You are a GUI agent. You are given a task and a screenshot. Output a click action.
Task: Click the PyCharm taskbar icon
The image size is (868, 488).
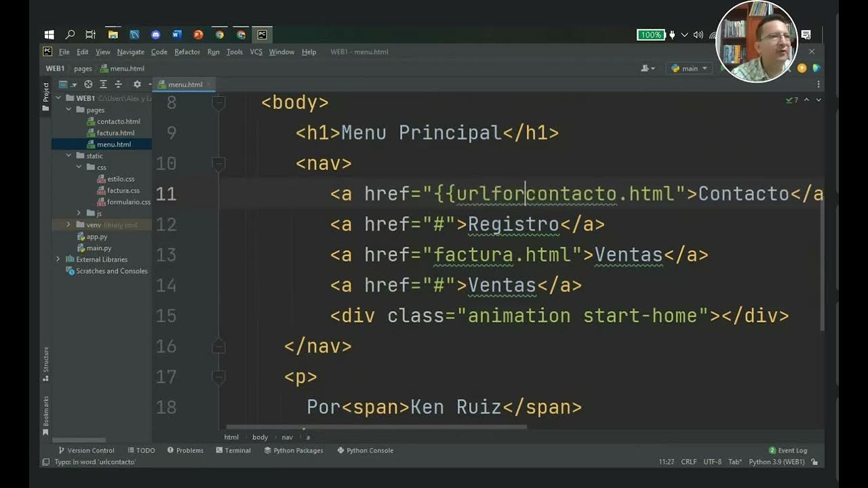point(262,35)
